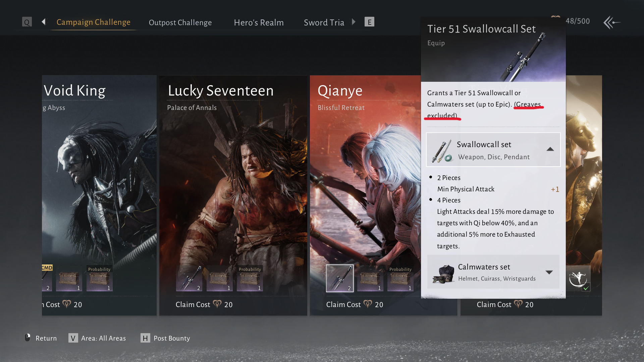
Task: Click the Q key previous-tab icon
Action: 27,22
